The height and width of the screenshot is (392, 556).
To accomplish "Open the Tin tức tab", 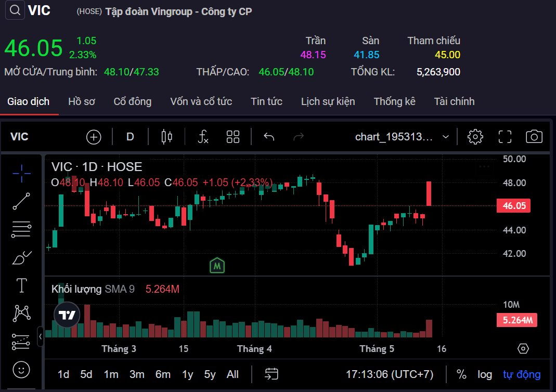I will tap(266, 102).
